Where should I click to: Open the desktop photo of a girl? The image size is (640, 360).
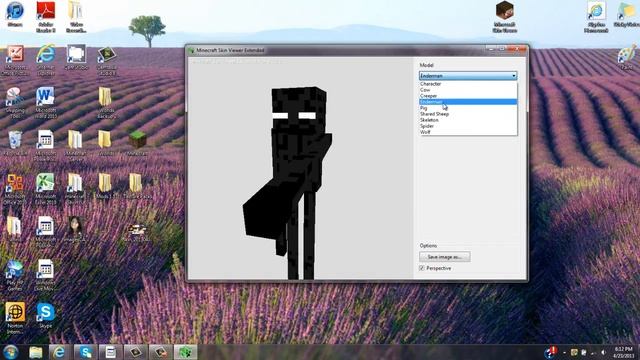coord(75,229)
